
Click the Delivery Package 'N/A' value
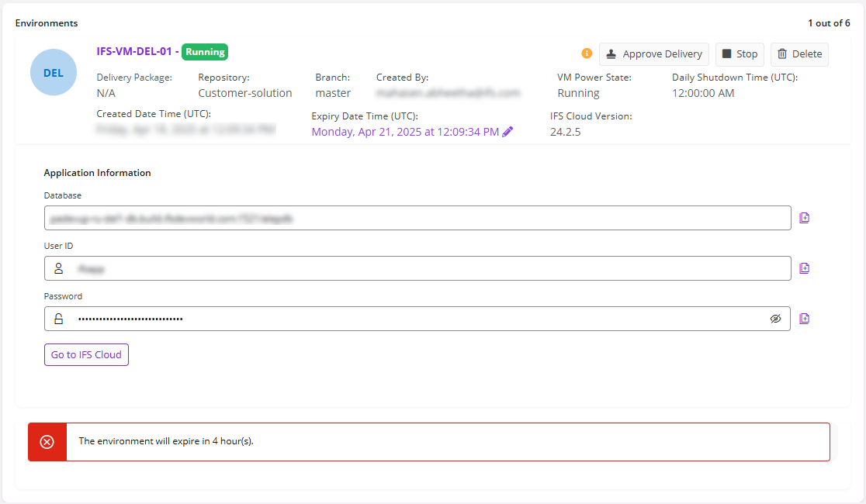pyautogui.click(x=106, y=93)
